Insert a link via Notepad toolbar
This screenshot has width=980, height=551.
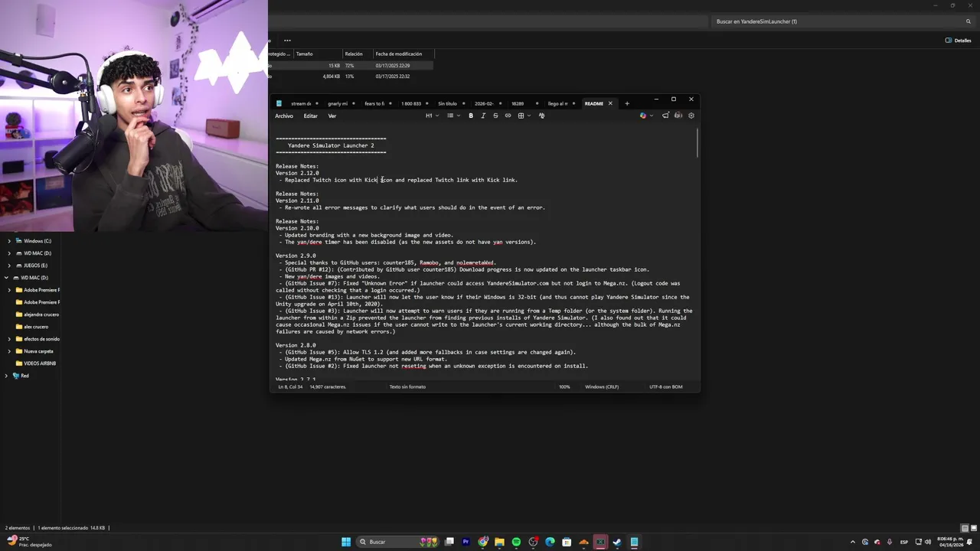[x=508, y=116]
